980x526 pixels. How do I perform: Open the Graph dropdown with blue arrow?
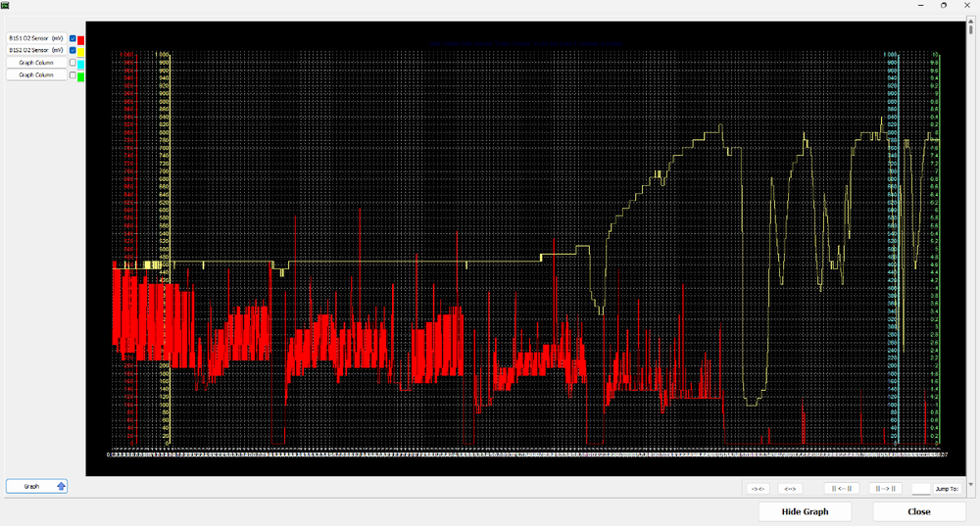click(x=37, y=486)
